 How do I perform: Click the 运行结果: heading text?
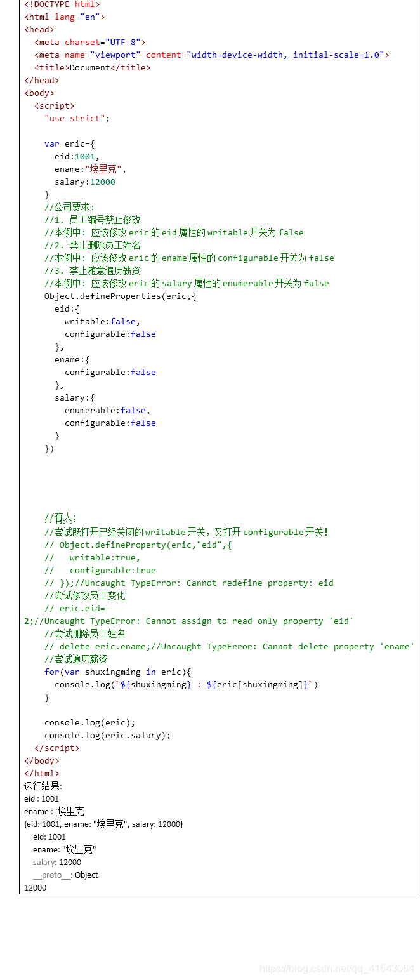point(43,786)
